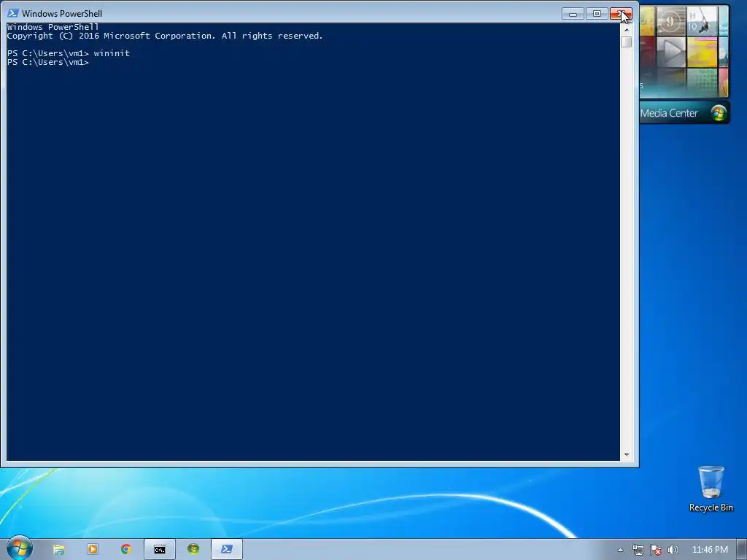
Task: Click the Windows logo on the Media Center gadget
Action: [x=719, y=113]
